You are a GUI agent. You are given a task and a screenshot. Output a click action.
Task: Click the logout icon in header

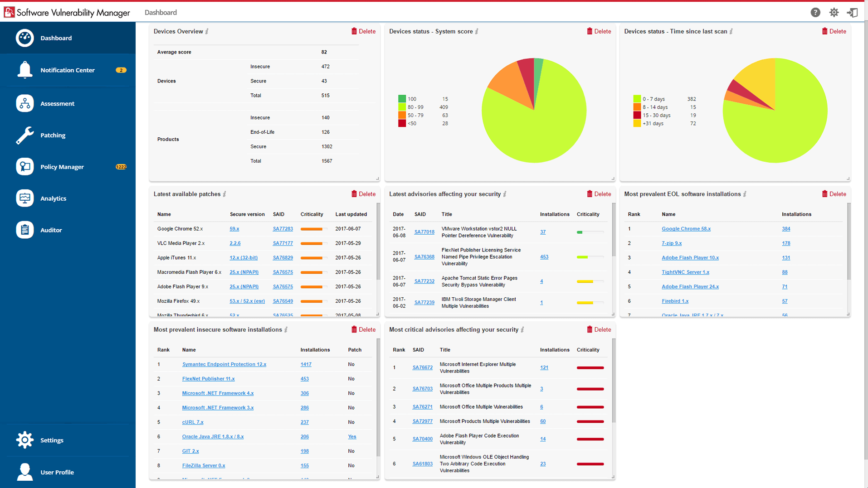852,12
